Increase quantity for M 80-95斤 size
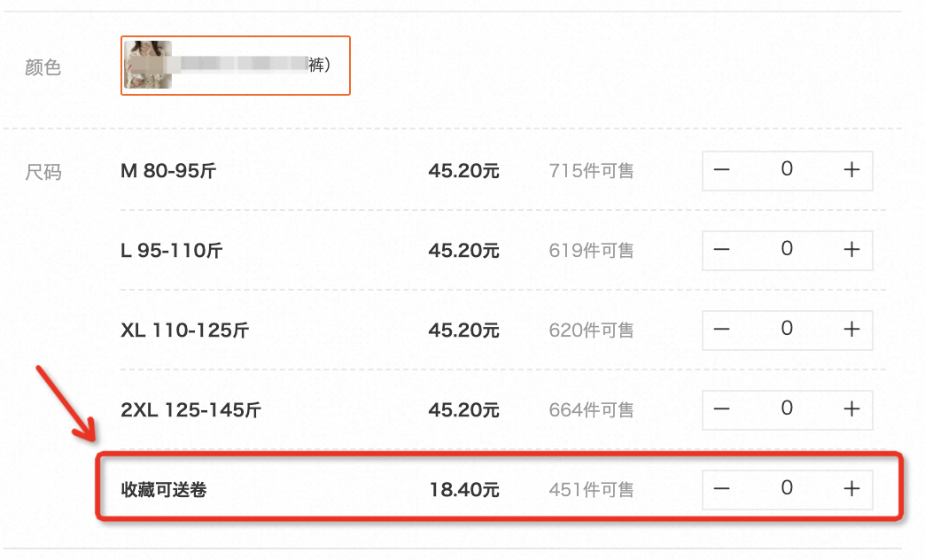 pyautogui.click(x=851, y=170)
